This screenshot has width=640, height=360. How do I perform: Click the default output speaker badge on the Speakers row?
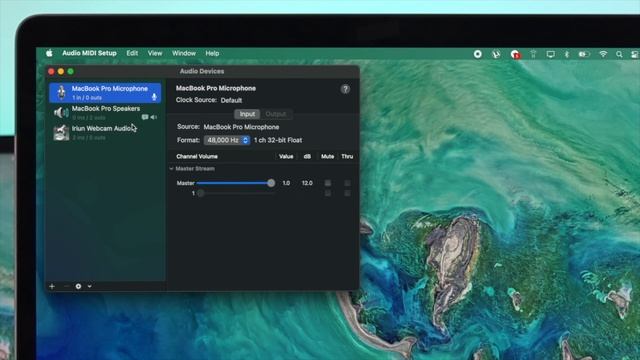pyautogui.click(x=154, y=117)
